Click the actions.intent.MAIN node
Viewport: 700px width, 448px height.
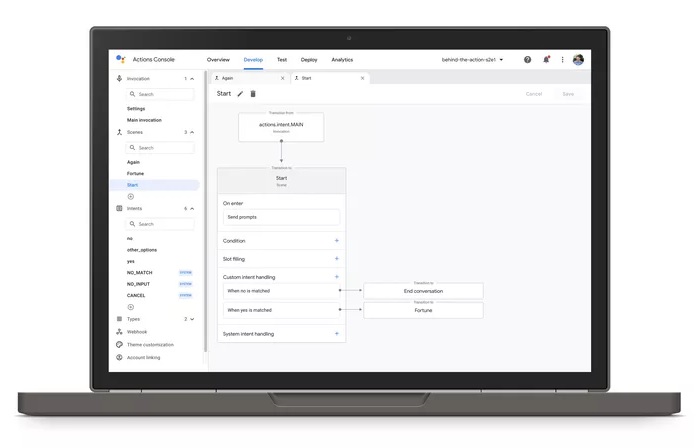(x=281, y=127)
